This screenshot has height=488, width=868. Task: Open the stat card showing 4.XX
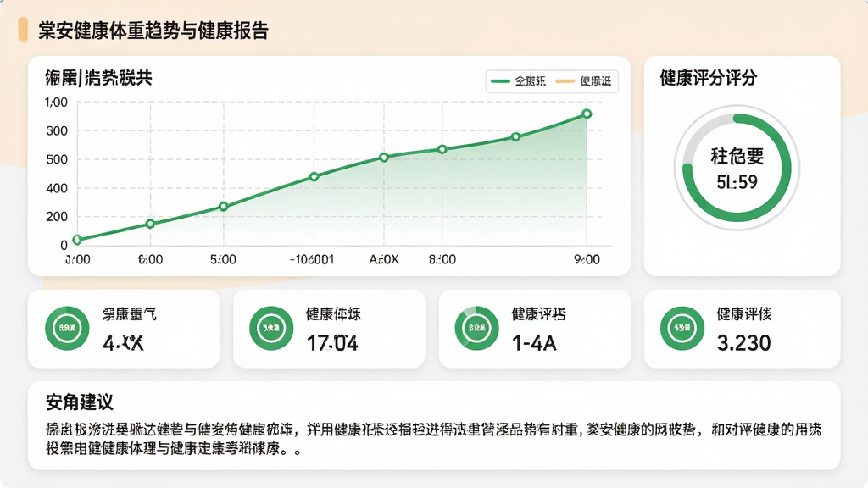(x=124, y=329)
